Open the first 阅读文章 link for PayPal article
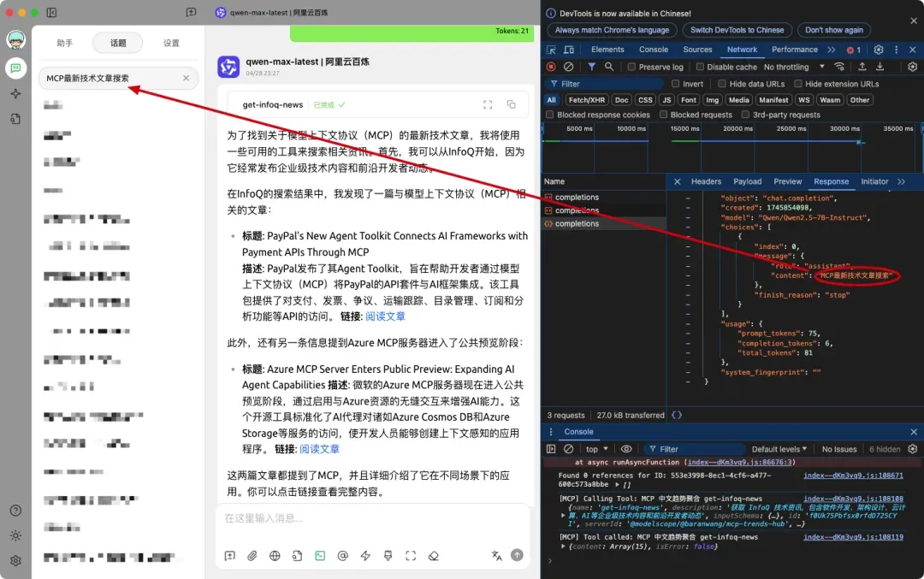The image size is (924, 579). (x=385, y=316)
